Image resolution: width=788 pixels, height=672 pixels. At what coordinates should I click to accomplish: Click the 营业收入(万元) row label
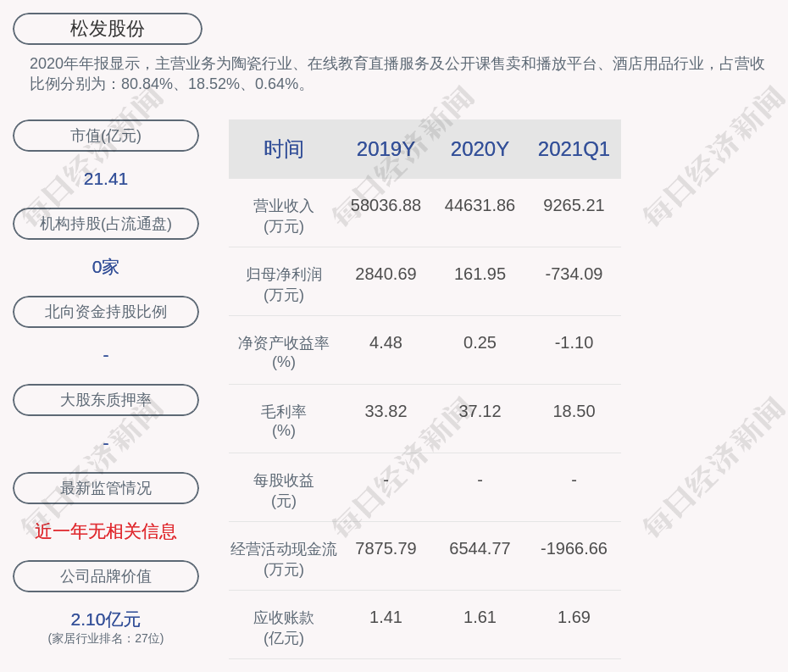[284, 215]
